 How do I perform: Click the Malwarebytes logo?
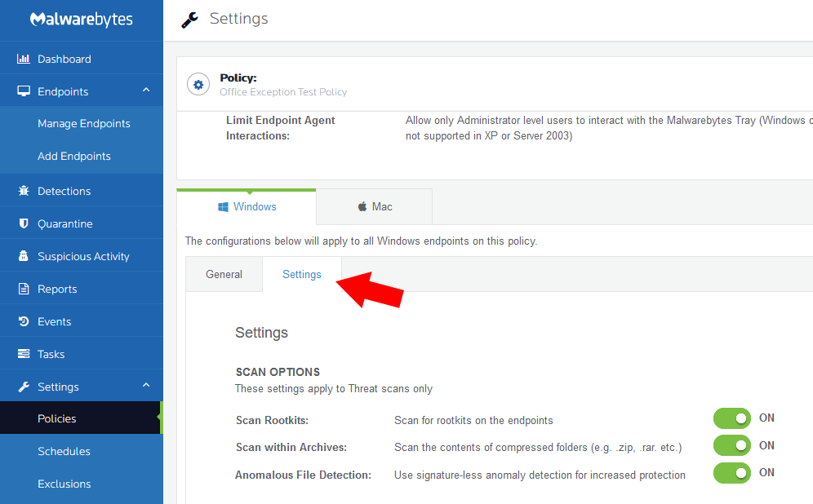[81, 20]
